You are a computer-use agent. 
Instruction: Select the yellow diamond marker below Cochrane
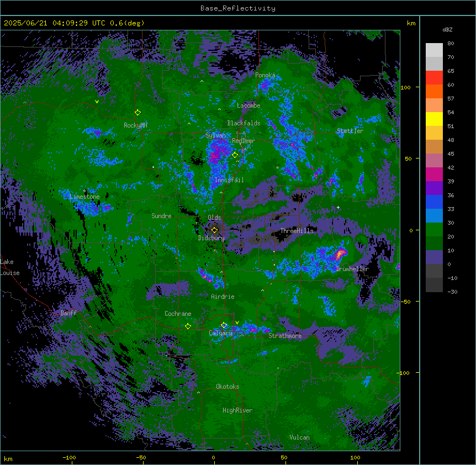point(188,326)
